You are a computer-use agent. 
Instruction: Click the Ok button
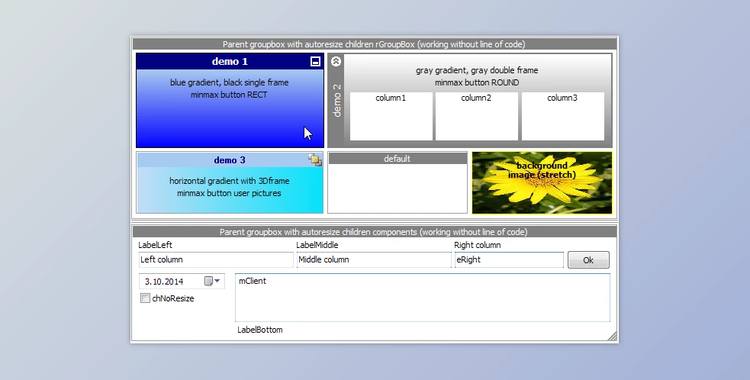pos(588,260)
